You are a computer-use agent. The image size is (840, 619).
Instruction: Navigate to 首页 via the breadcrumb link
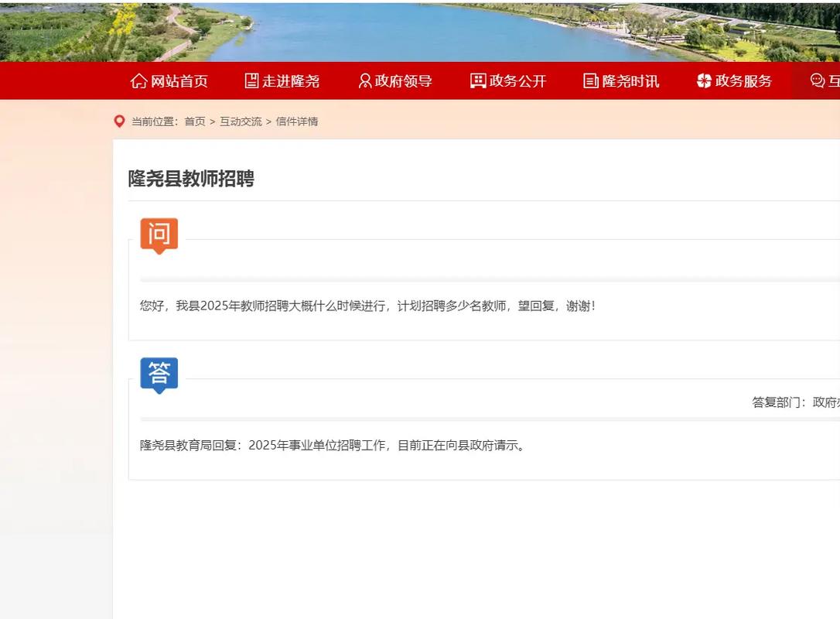(x=195, y=121)
